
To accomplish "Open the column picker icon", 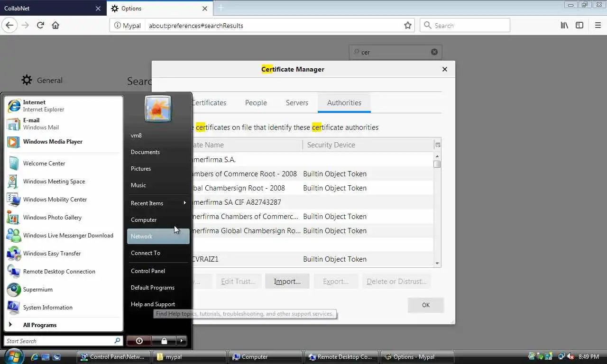I will pos(438,145).
